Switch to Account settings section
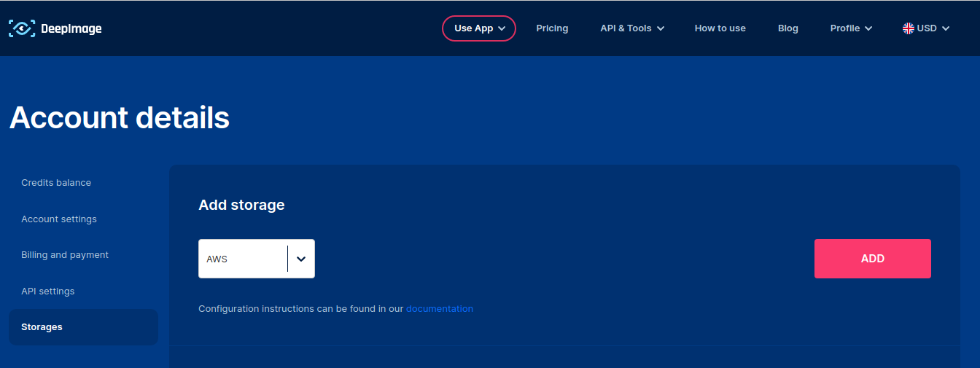980x368 pixels. [59, 219]
